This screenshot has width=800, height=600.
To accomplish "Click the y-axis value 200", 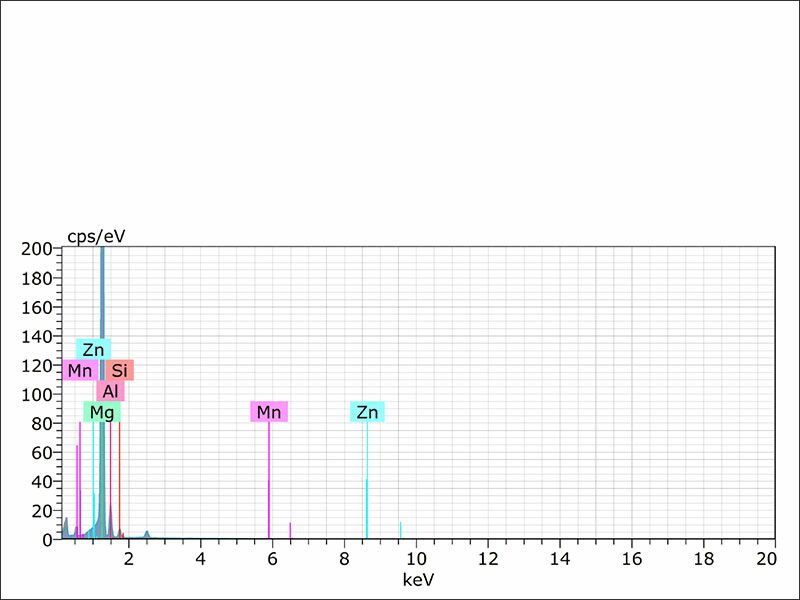I will click(x=37, y=249).
